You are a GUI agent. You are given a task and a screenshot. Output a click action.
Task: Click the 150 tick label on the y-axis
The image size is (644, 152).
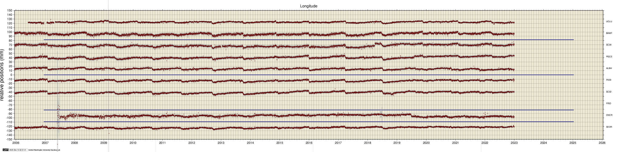9,11
